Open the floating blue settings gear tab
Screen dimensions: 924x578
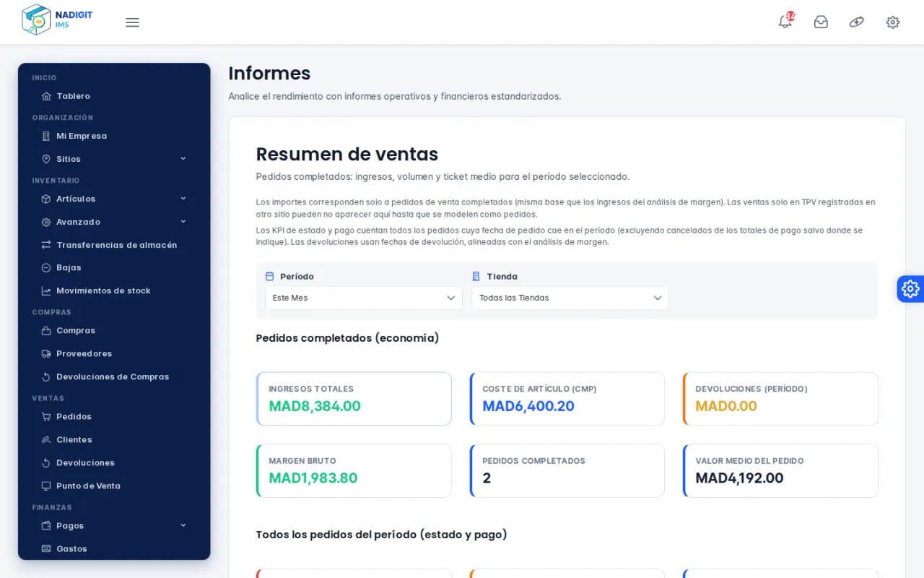tap(910, 289)
